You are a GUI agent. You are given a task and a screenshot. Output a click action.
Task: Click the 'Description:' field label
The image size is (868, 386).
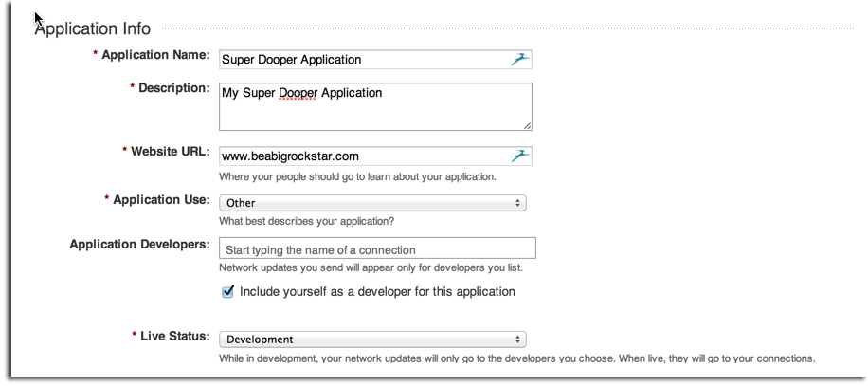click(173, 88)
